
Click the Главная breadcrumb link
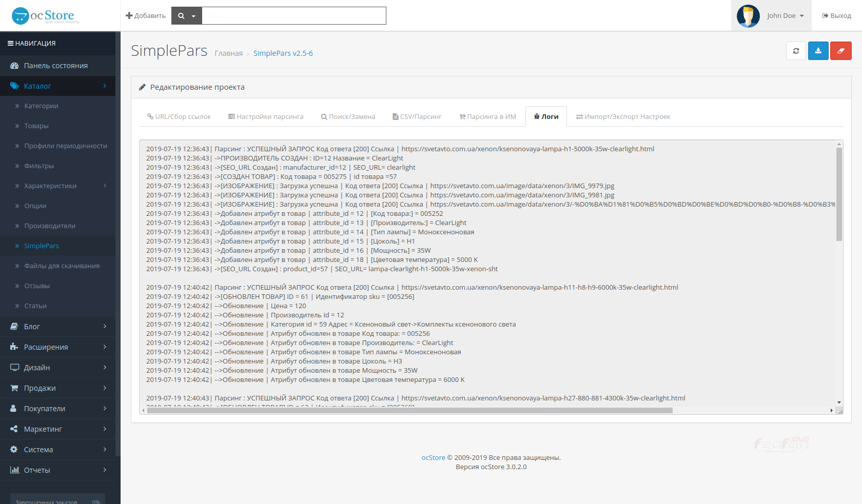pos(229,53)
